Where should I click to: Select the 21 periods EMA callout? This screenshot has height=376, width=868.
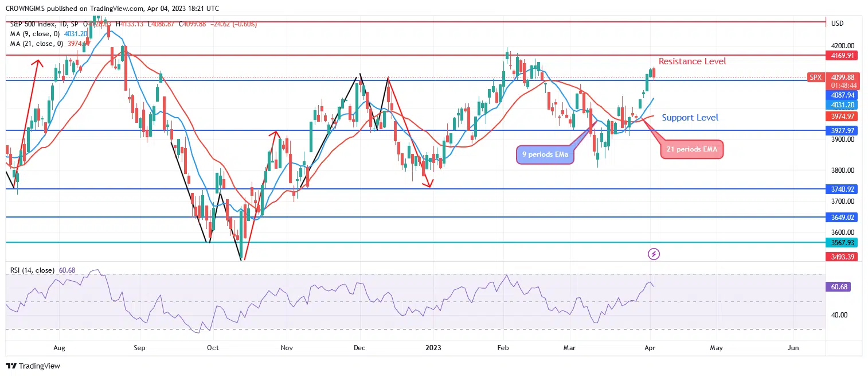point(692,150)
